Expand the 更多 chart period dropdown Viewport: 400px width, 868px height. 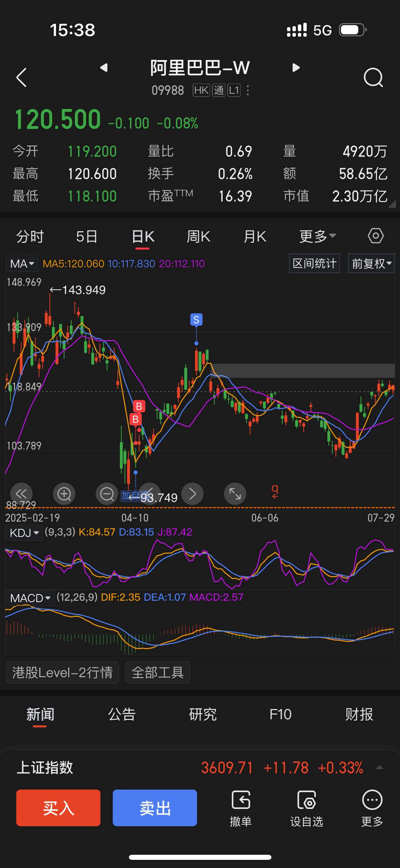(318, 236)
